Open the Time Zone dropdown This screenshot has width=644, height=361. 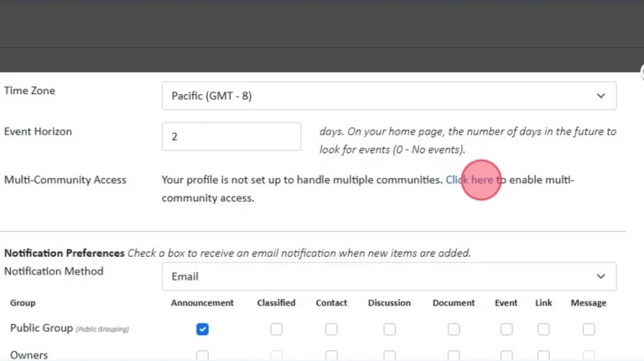(x=388, y=96)
